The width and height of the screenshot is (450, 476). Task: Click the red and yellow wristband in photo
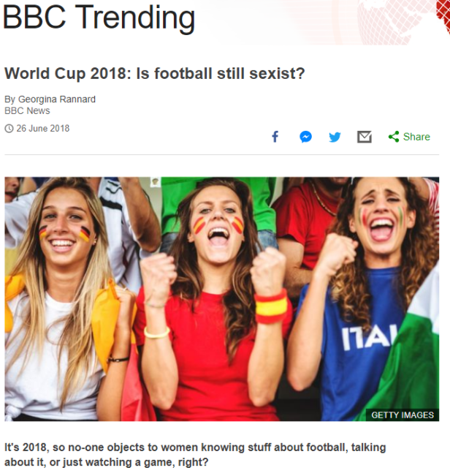click(x=271, y=306)
